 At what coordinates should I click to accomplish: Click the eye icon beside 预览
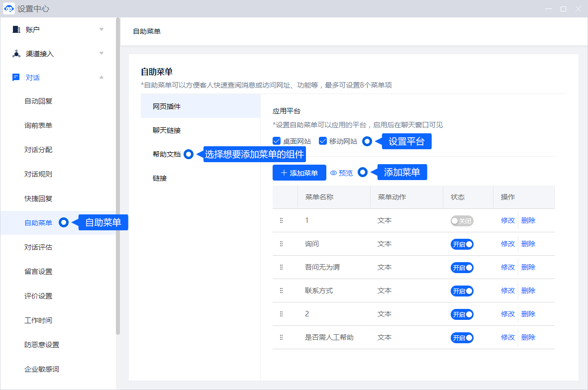(333, 173)
